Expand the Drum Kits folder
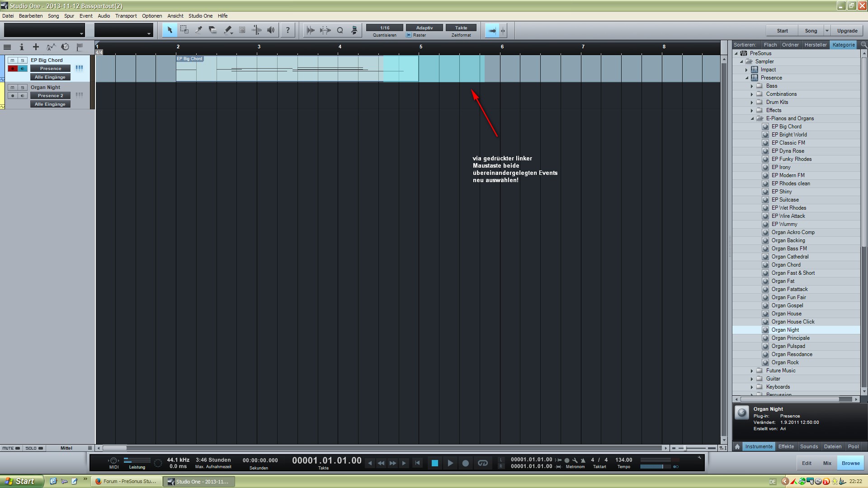The height and width of the screenshot is (488, 868). 752,102
